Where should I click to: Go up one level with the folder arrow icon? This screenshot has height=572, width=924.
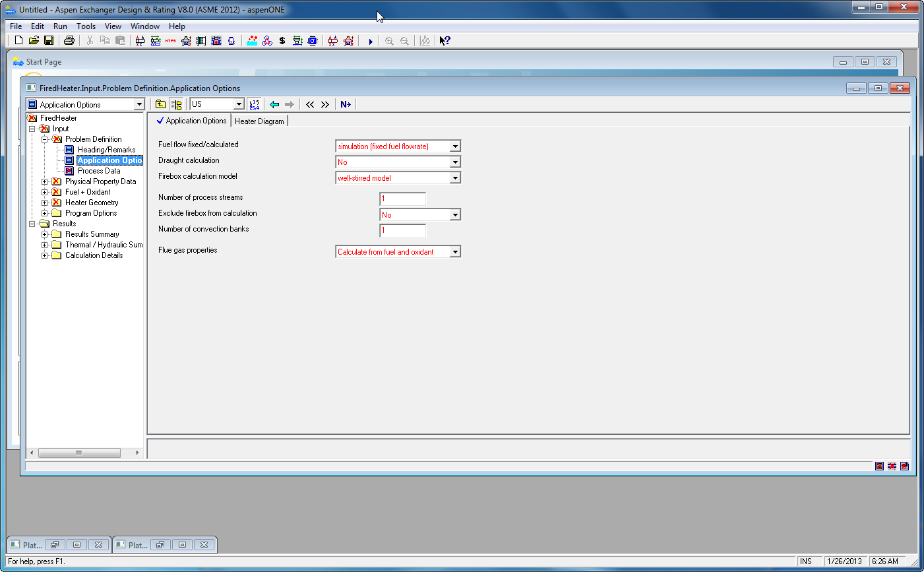[160, 104]
